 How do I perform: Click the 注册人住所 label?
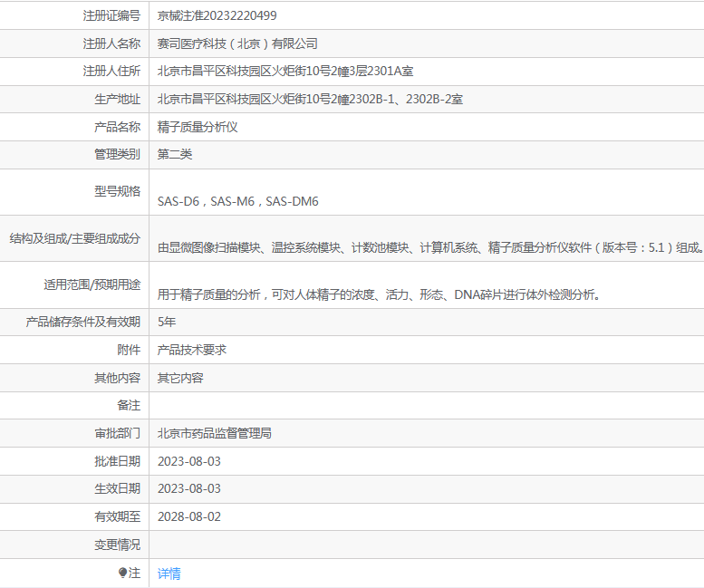(x=111, y=71)
